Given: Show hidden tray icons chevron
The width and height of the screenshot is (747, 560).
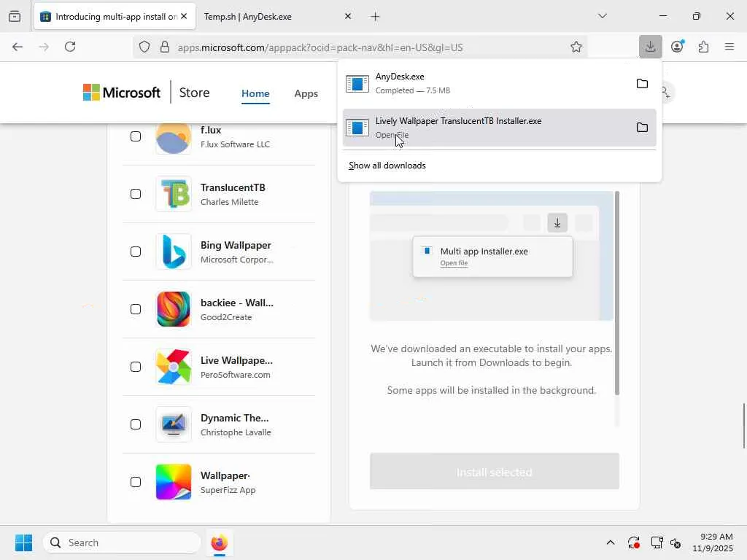Looking at the screenshot, I should tap(611, 542).
